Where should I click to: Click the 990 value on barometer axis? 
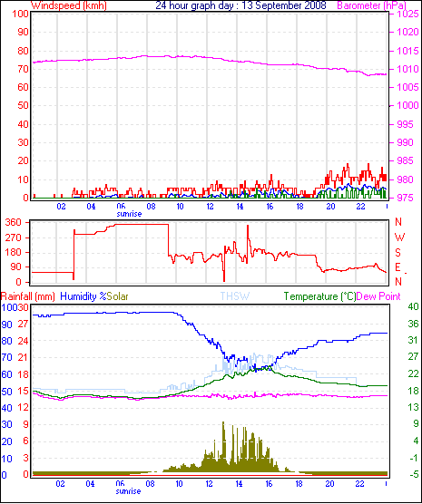pos(406,142)
